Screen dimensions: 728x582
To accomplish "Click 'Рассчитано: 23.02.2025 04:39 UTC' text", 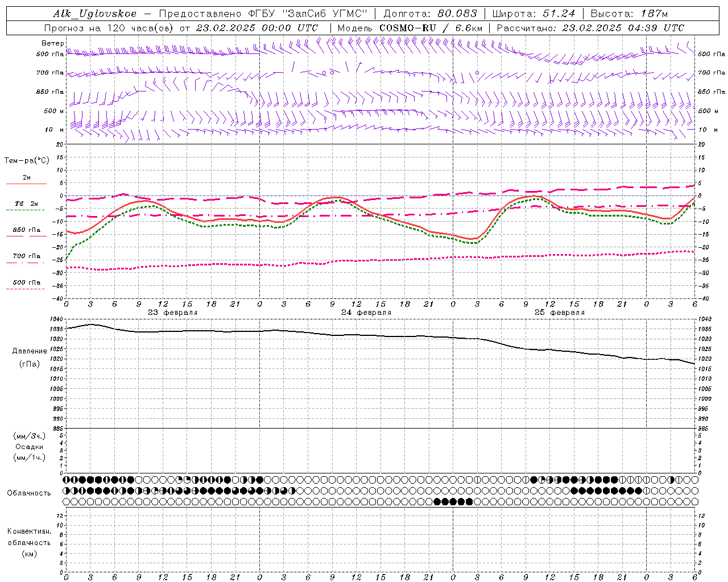I will pyautogui.click(x=590, y=28).
